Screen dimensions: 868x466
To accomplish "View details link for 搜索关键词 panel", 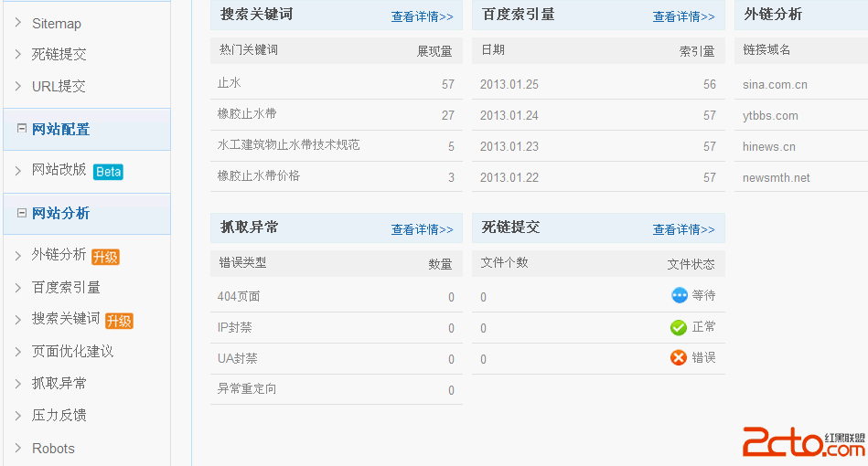I will tap(422, 16).
